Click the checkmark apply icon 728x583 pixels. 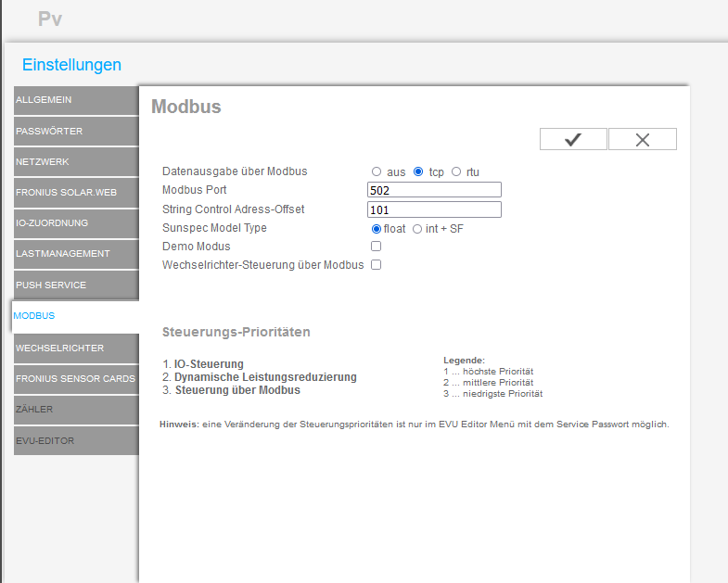pos(573,139)
